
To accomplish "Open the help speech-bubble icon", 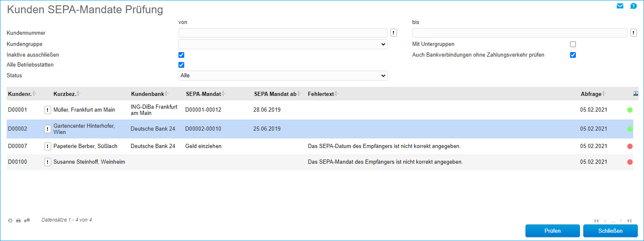I will (633, 6).
